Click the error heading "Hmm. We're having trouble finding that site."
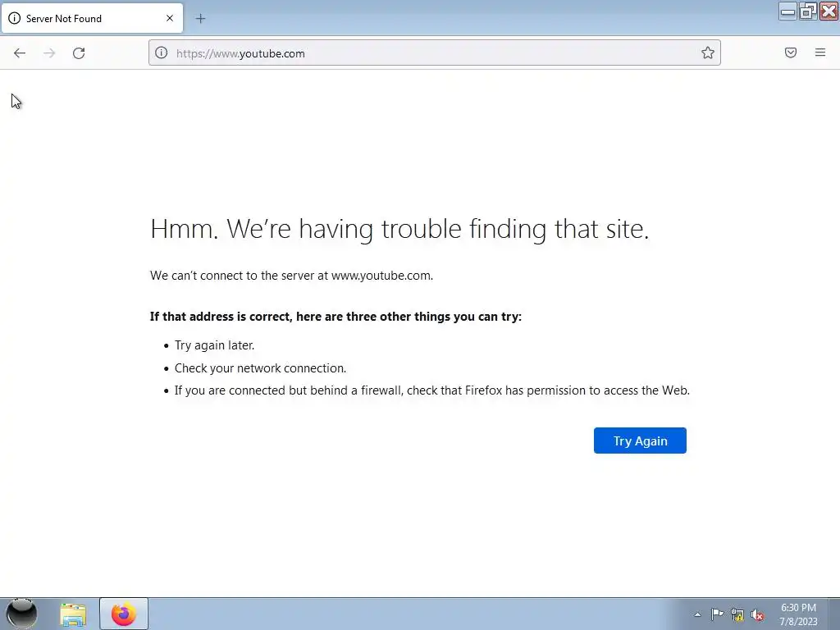The width and height of the screenshot is (840, 630). click(x=399, y=229)
